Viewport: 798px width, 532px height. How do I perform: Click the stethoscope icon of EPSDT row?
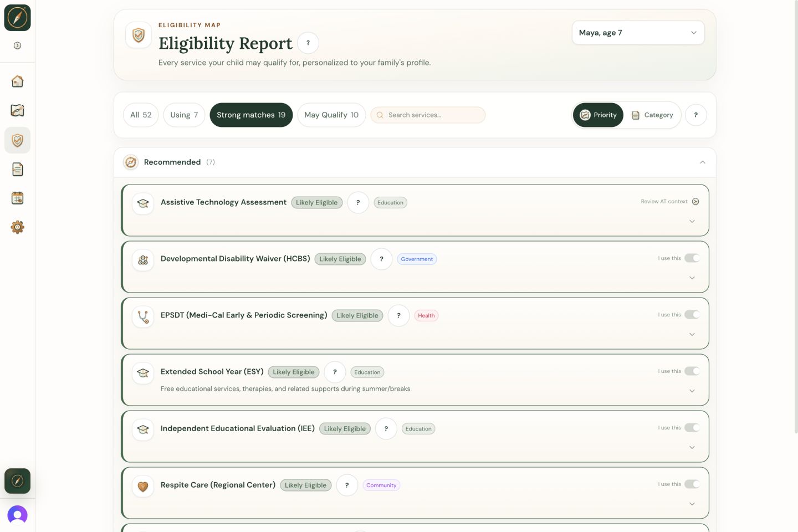click(x=143, y=316)
